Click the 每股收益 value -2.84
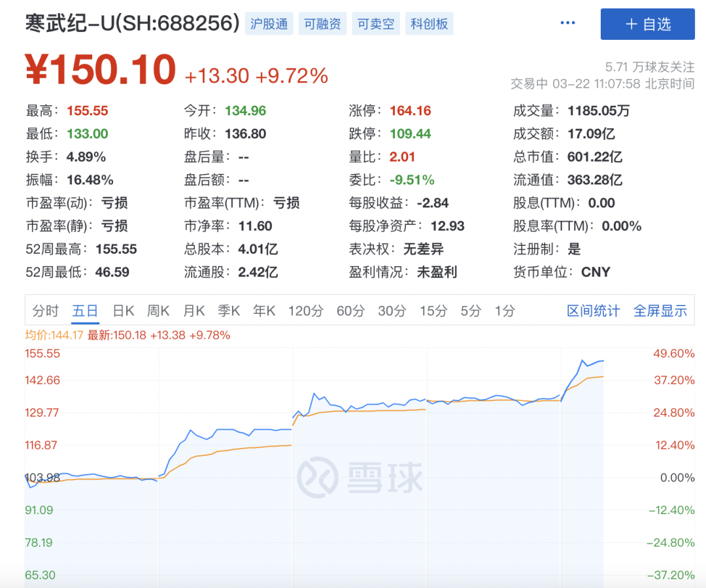This screenshot has height=588, width=706. pyautogui.click(x=433, y=203)
